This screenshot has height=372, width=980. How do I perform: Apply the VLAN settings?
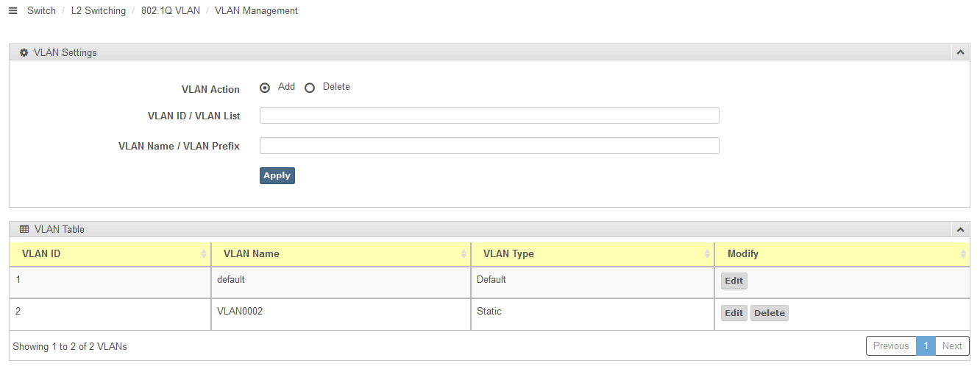point(277,175)
